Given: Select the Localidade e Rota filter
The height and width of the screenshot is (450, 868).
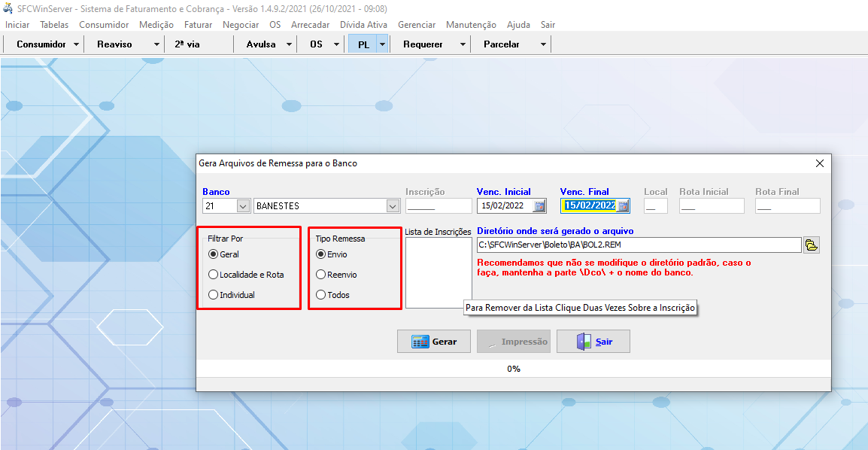Looking at the screenshot, I should (214, 275).
